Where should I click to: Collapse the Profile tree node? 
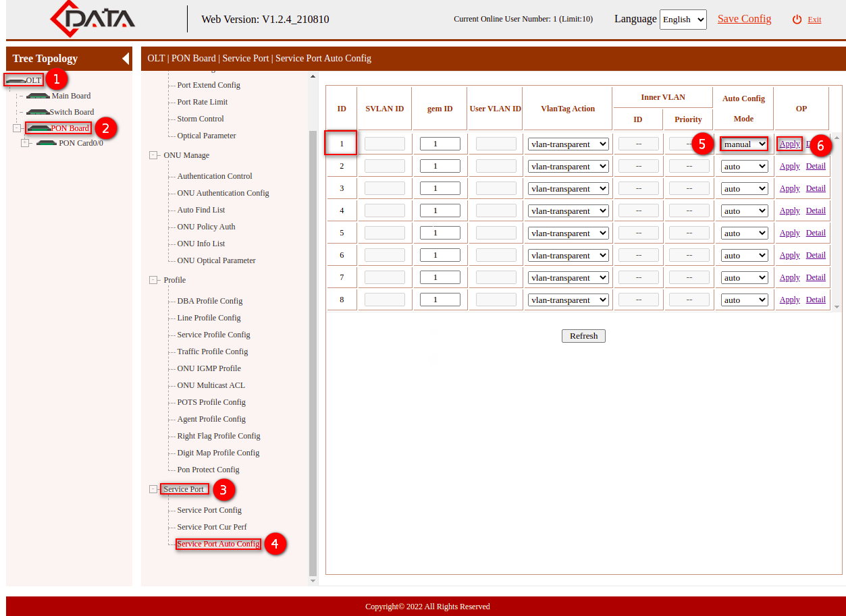(154, 279)
